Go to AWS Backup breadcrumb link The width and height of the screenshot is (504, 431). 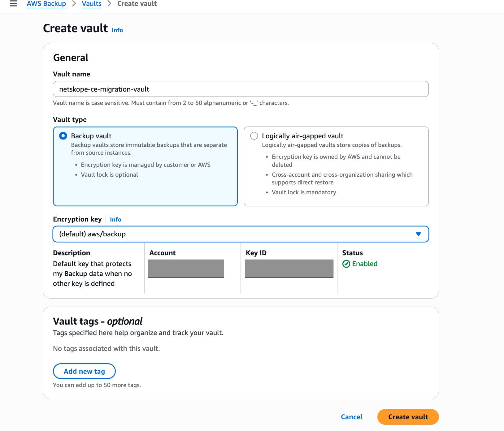46,4
